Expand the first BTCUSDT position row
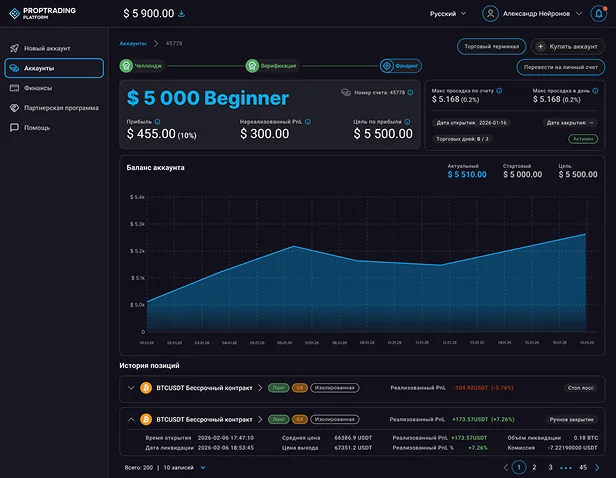The image size is (616, 478). click(x=131, y=388)
